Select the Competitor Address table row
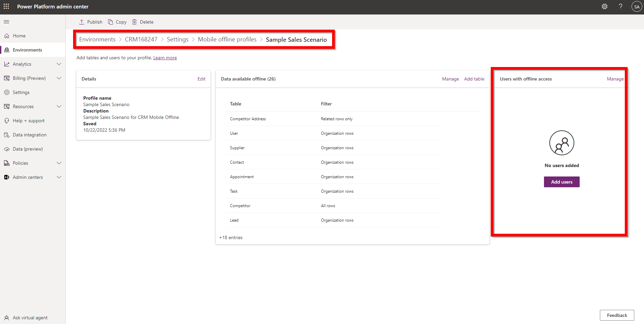Image resolution: width=644 pixels, height=324 pixels. click(x=334, y=119)
